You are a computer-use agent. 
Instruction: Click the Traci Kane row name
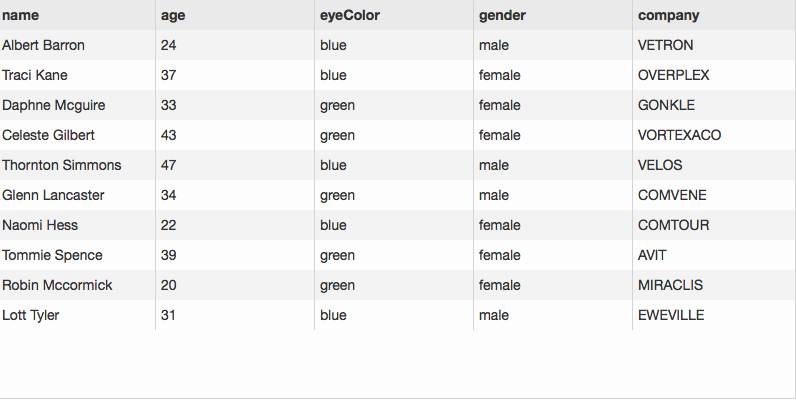[77, 75]
